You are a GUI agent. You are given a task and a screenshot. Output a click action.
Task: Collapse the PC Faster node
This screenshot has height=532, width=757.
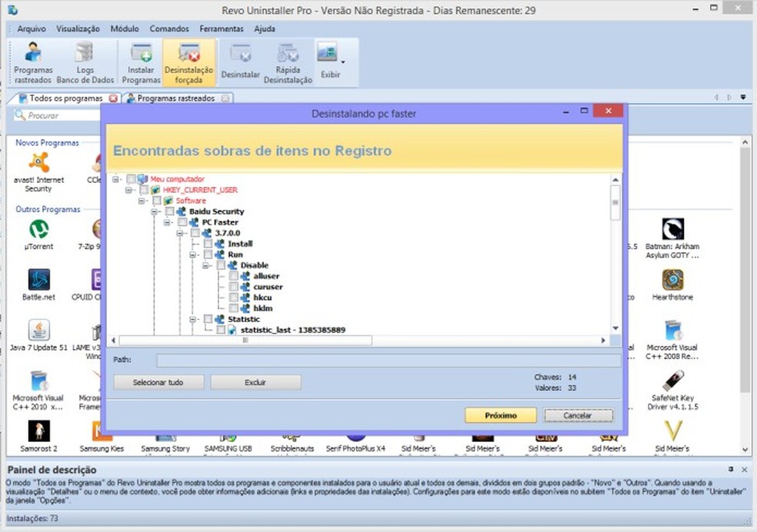pos(167,222)
